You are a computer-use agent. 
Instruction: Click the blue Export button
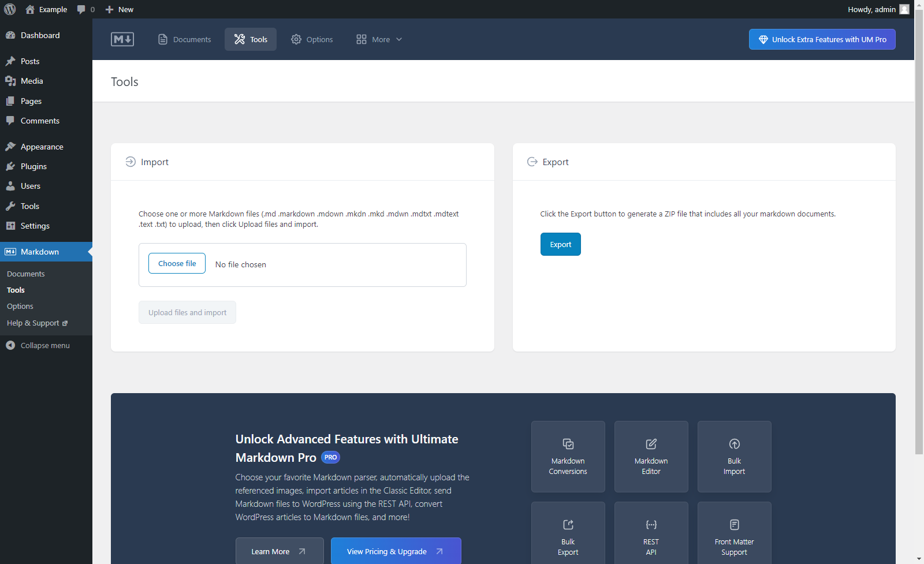[560, 244]
